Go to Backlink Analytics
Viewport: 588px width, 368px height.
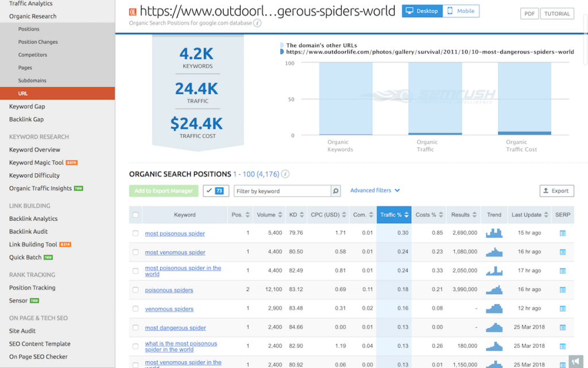(x=33, y=218)
